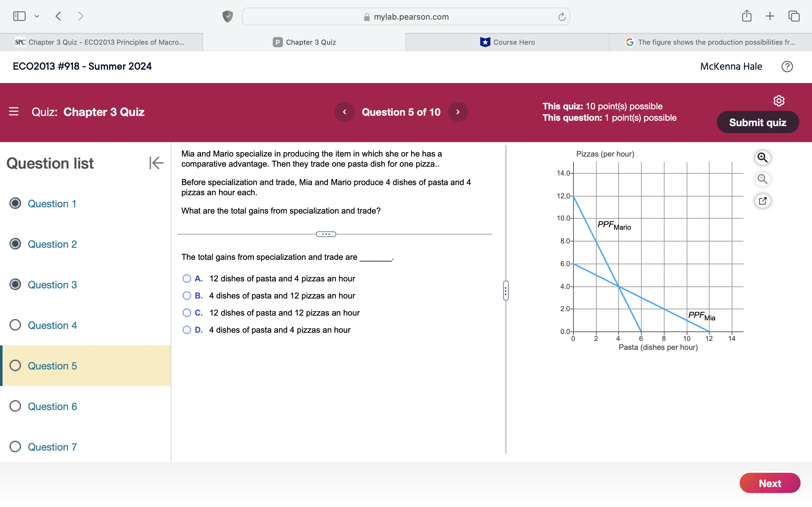Image resolution: width=812 pixels, height=507 pixels.
Task: Collapse the Question list panel
Action: [x=156, y=163]
